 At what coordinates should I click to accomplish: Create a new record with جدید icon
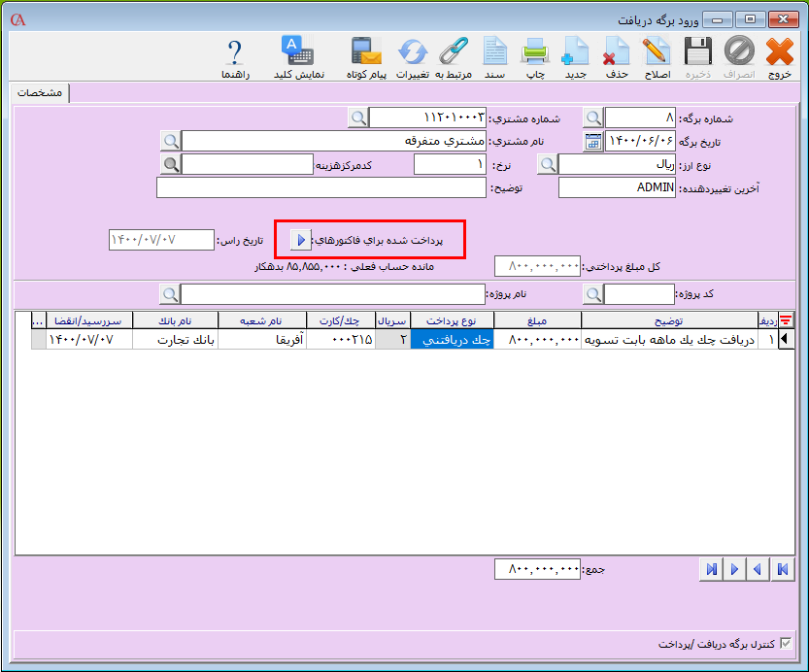tap(576, 56)
